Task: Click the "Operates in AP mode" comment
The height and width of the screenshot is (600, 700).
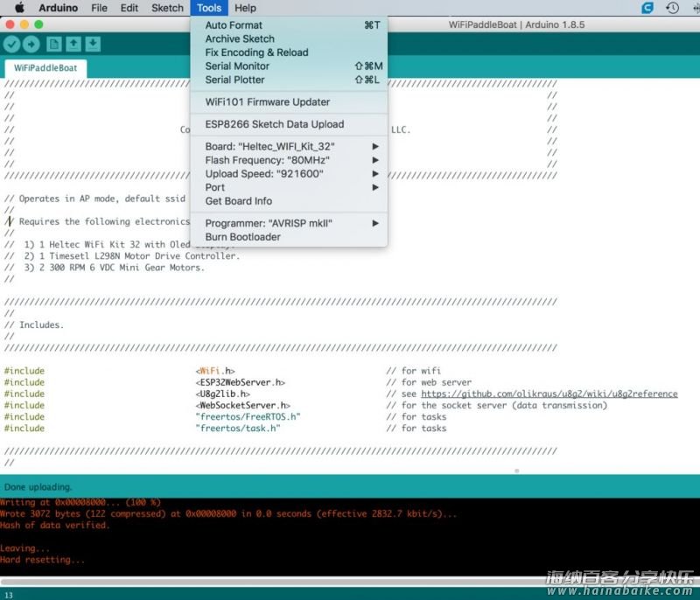Action: tap(94, 199)
